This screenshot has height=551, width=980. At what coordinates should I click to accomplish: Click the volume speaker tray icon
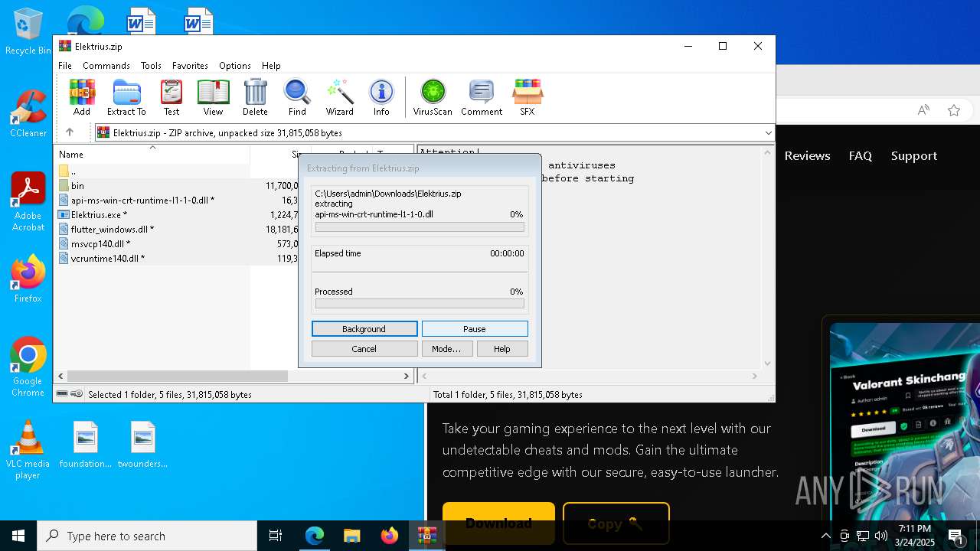coord(880,536)
